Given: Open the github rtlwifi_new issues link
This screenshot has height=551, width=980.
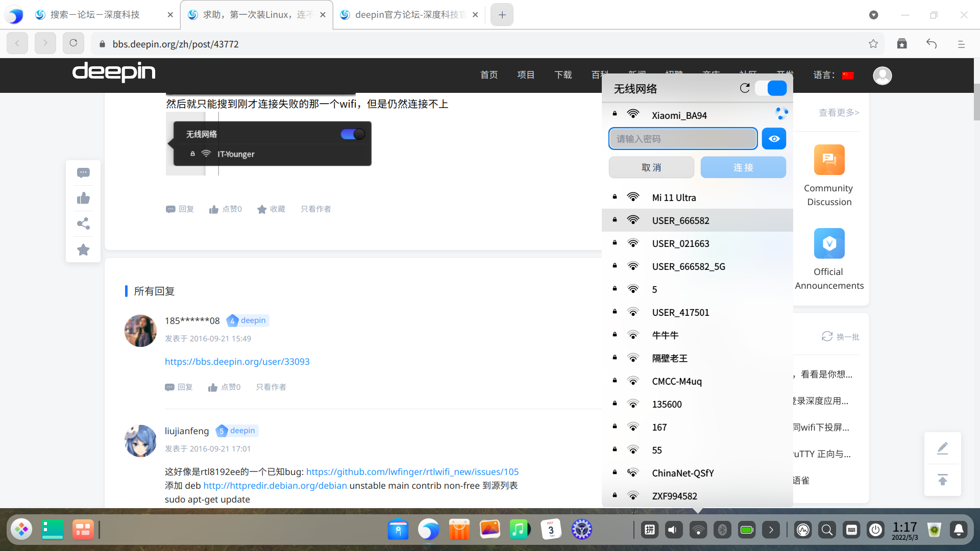Looking at the screenshot, I should point(412,472).
